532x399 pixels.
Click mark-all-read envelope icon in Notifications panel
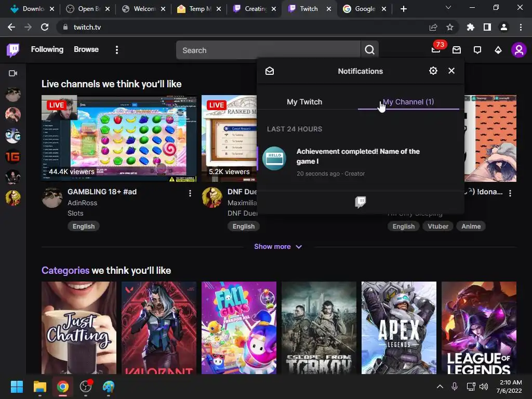[x=270, y=71]
